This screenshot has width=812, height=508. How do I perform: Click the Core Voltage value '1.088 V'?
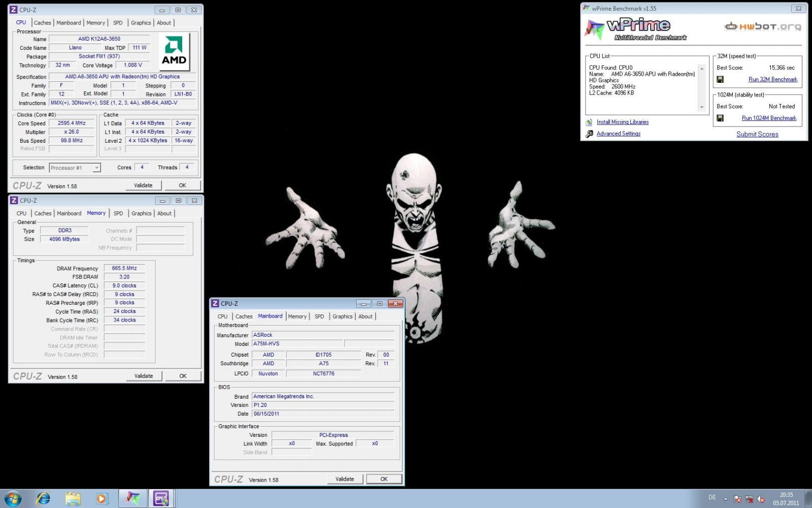tap(132, 65)
